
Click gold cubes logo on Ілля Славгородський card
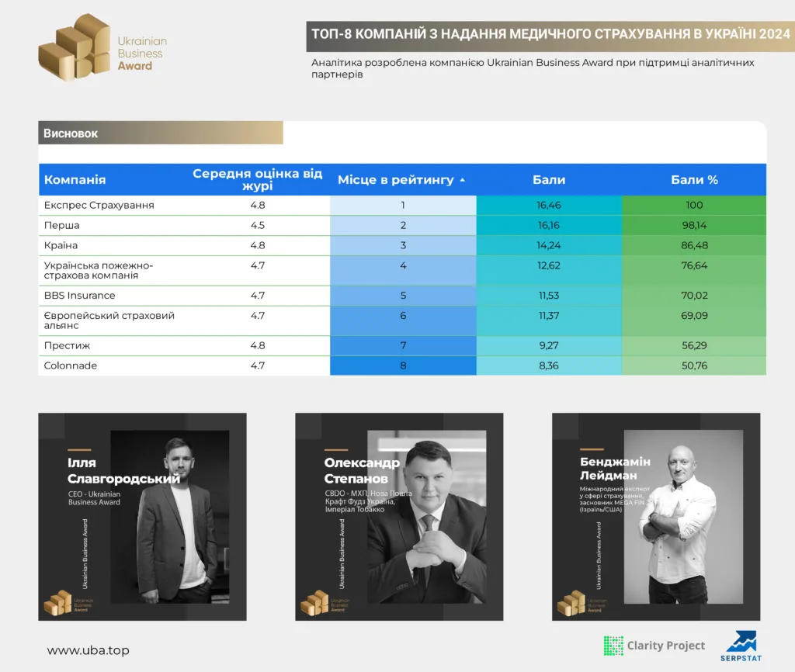click(x=57, y=602)
